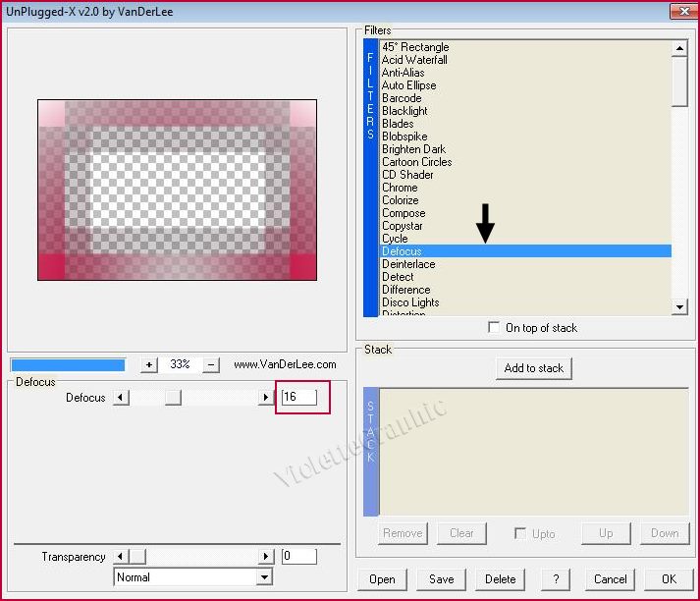Open the Normal blend mode dropdown

263,577
